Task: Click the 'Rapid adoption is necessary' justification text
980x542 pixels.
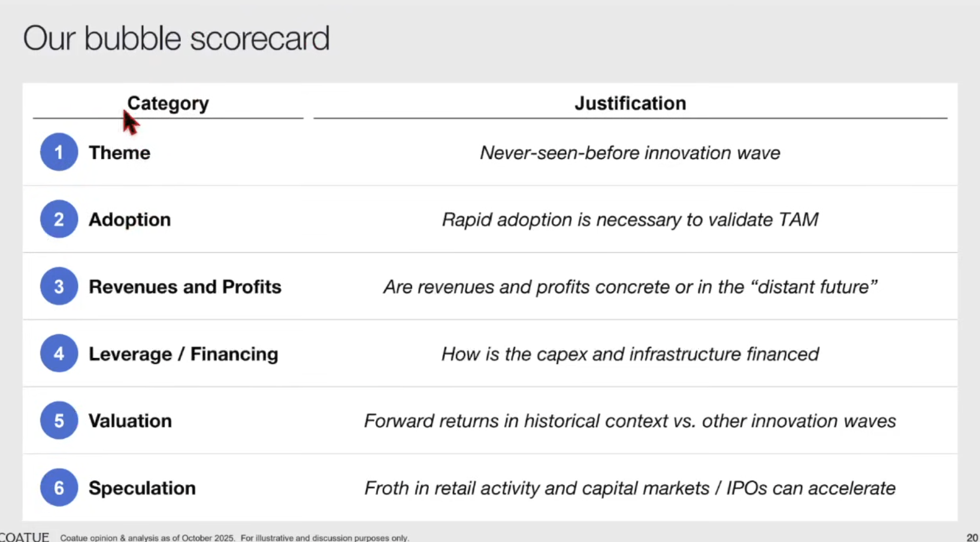Action: click(630, 220)
